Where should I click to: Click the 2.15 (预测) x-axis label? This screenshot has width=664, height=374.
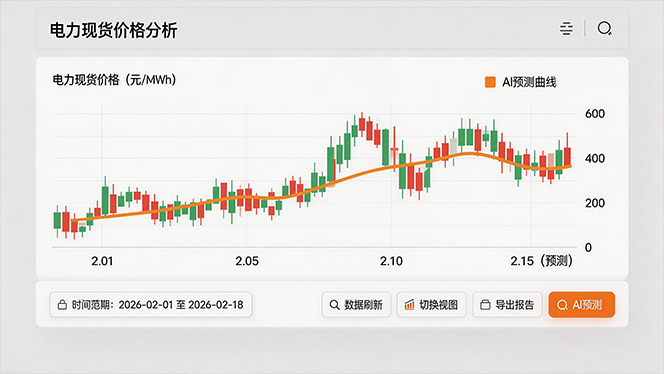pyautogui.click(x=541, y=261)
